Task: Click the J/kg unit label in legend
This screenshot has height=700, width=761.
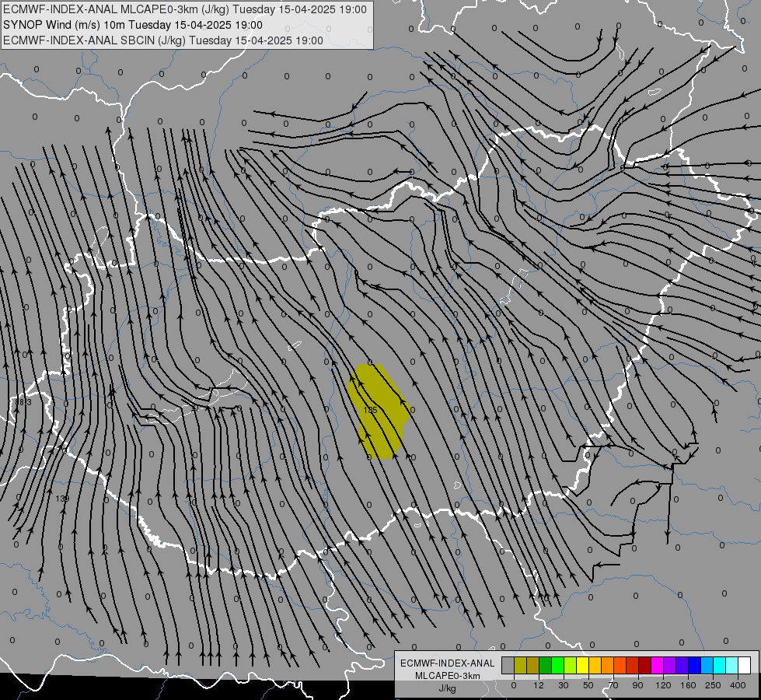Action: tap(447, 688)
